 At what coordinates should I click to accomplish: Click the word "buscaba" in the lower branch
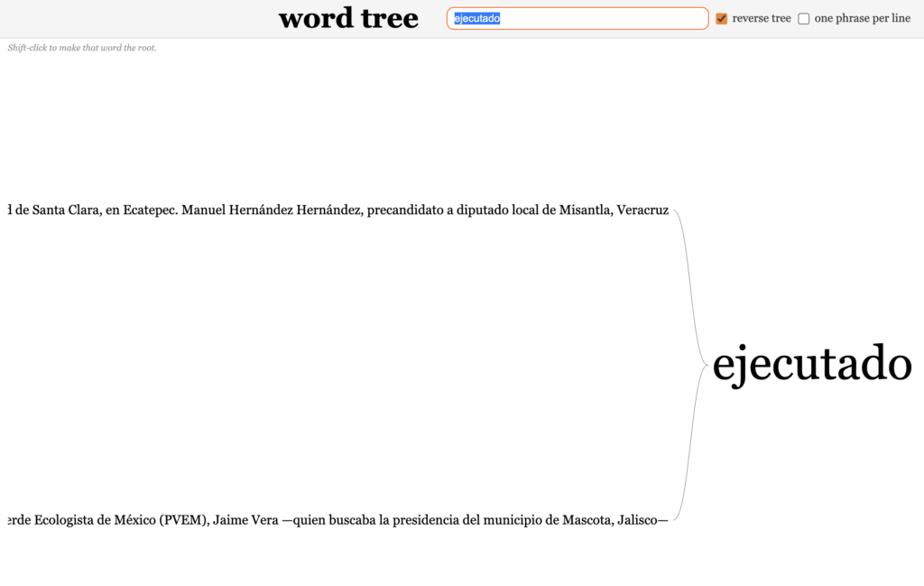352,521
